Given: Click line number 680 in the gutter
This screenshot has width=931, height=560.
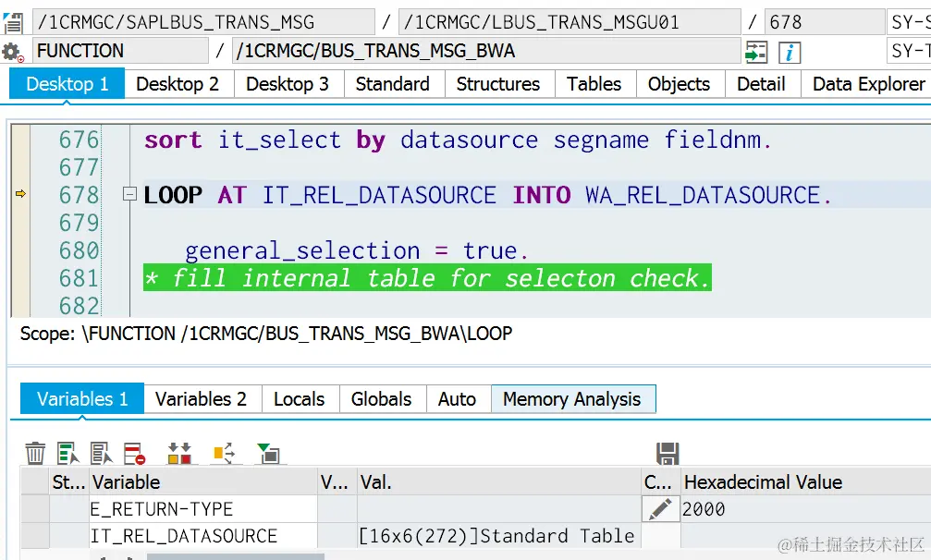Looking at the screenshot, I should [79, 250].
